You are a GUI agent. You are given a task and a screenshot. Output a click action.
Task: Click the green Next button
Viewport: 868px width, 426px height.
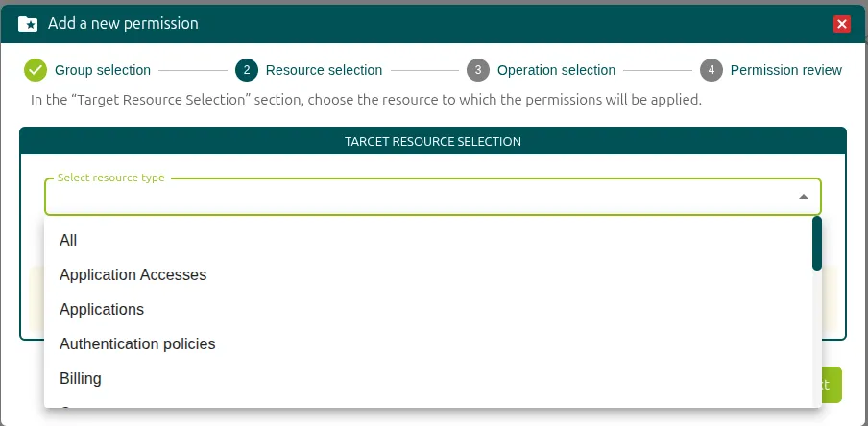click(x=831, y=385)
